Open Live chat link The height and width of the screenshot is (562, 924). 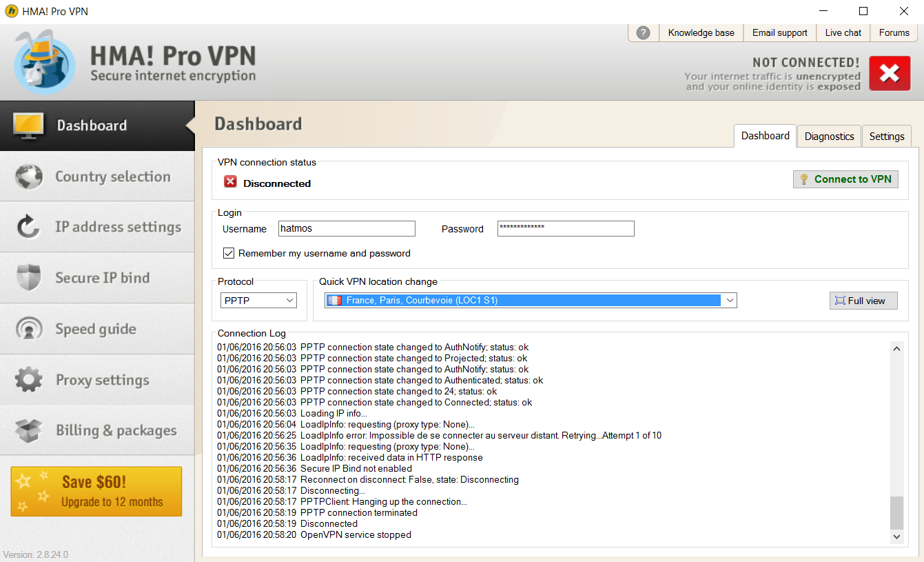point(843,32)
